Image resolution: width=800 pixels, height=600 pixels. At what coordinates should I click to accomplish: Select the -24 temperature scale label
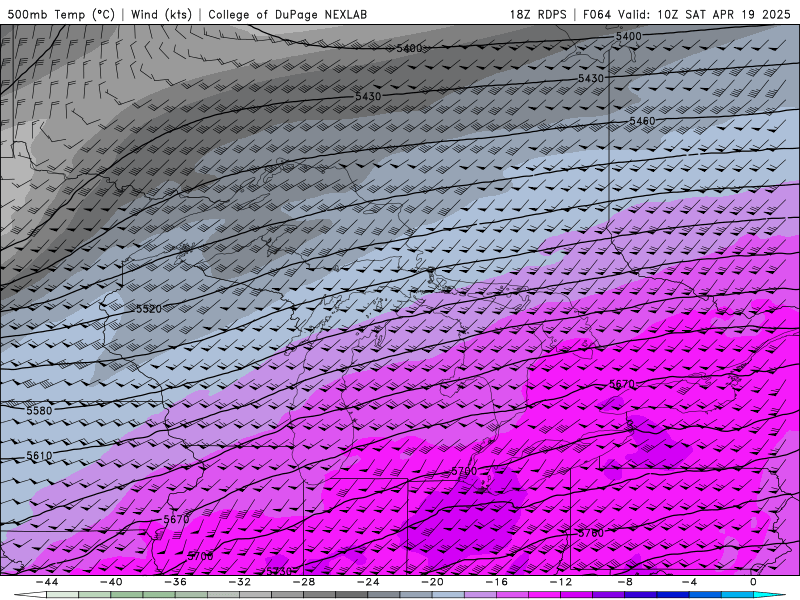(x=368, y=582)
